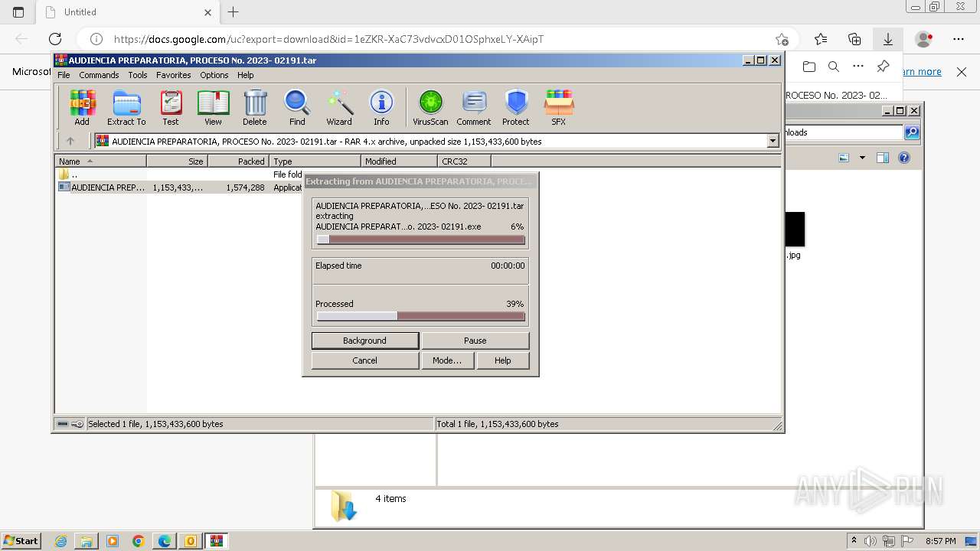Open the File menu in WinRAR
Screen dimensions: 980x551
click(x=64, y=75)
